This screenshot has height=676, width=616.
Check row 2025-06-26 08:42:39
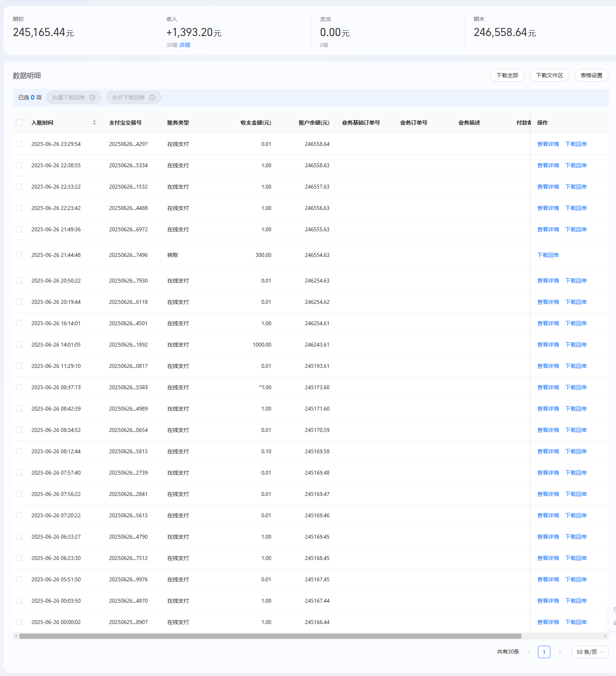click(x=19, y=409)
